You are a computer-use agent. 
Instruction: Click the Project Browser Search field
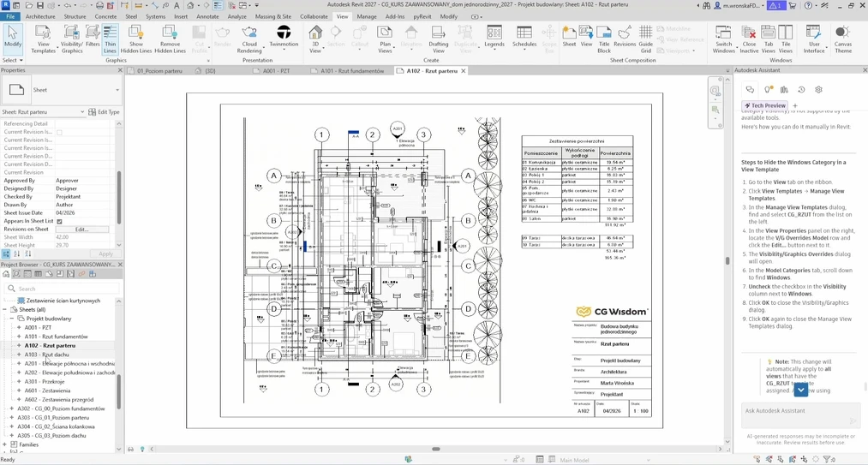click(62, 289)
